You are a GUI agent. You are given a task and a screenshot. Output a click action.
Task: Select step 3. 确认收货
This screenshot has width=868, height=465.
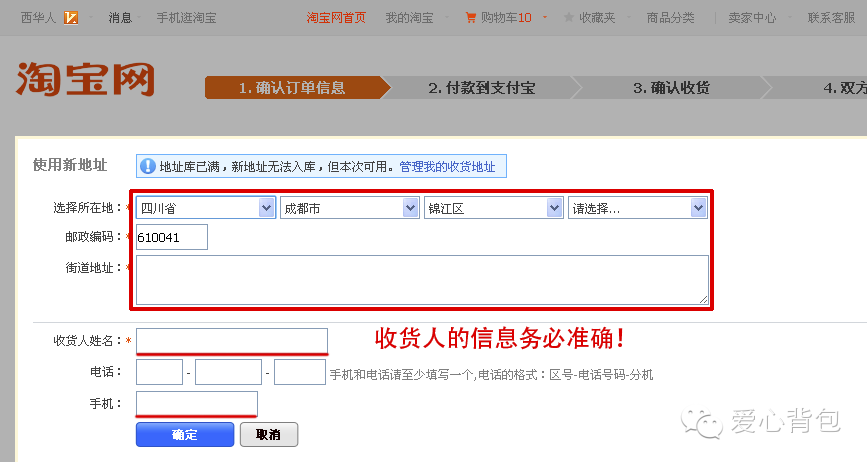[671, 87]
